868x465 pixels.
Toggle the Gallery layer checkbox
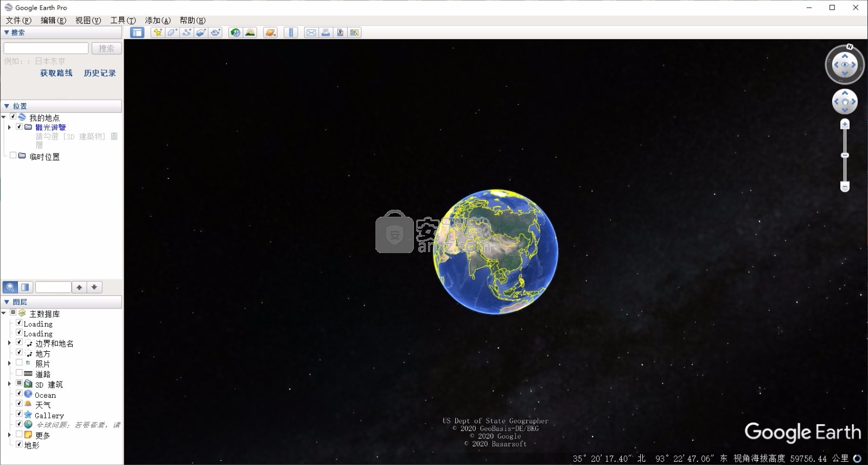tap(19, 414)
